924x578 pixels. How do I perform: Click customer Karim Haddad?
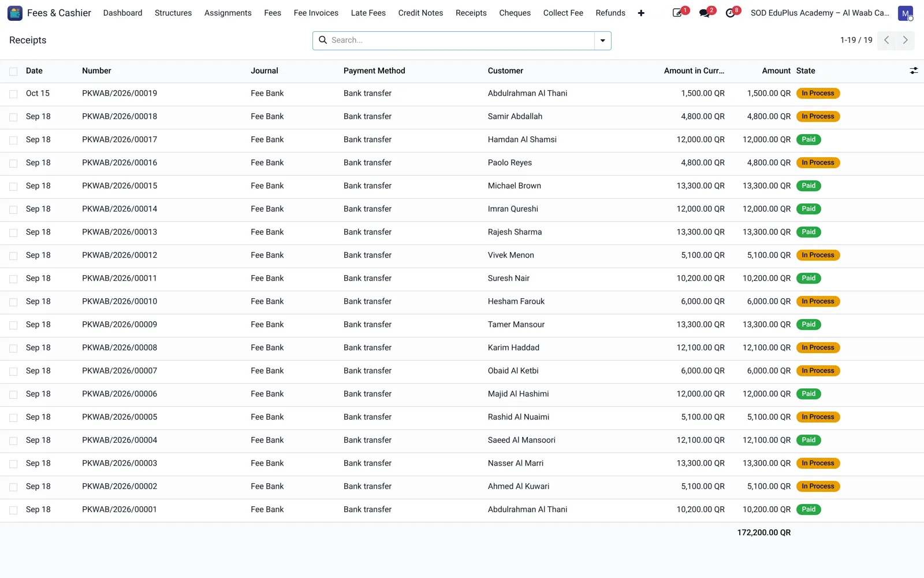tap(513, 347)
